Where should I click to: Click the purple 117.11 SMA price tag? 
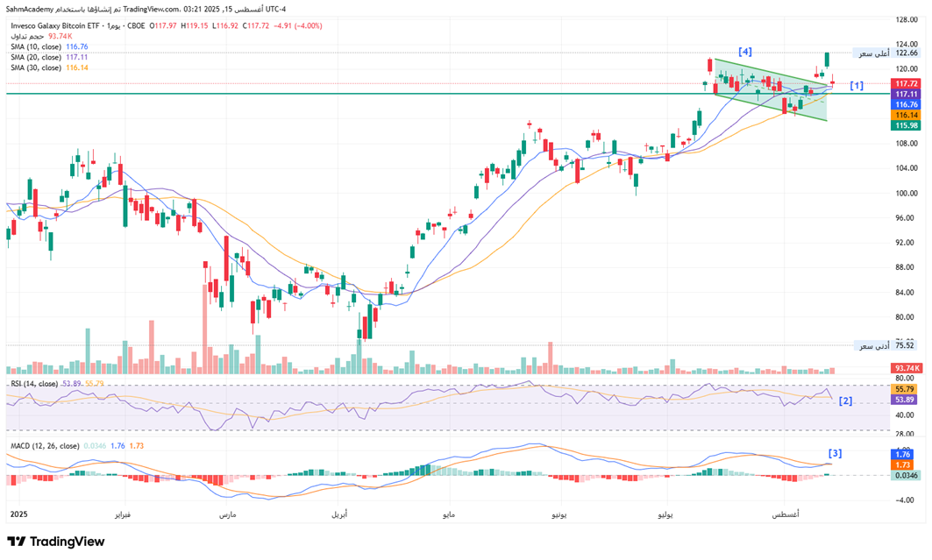coord(906,94)
